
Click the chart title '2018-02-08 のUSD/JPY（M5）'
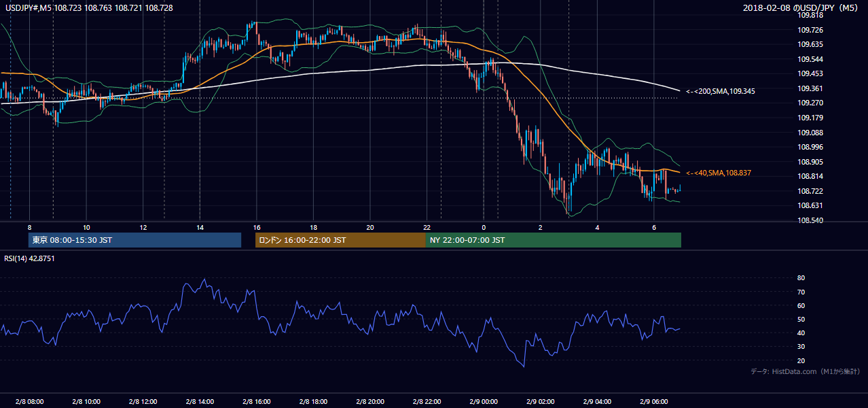(801, 7)
